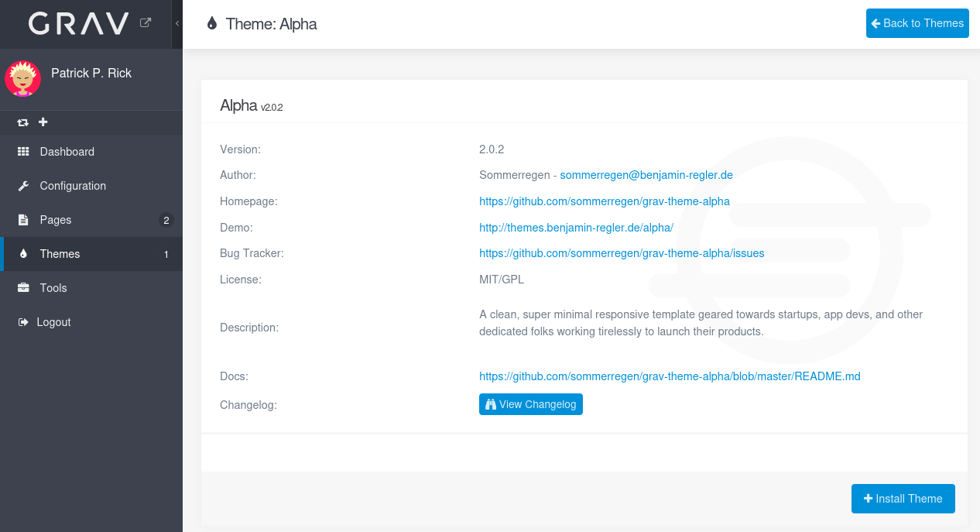Click the Themes droplet icon in sidebar
Screen dimensions: 980x532
coord(23,254)
